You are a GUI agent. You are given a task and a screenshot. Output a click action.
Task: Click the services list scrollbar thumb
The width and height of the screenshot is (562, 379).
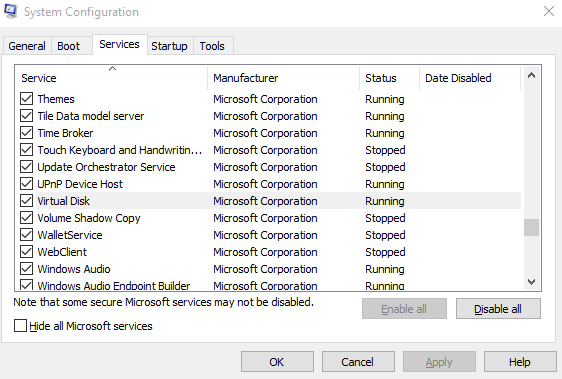click(x=532, y=227)
